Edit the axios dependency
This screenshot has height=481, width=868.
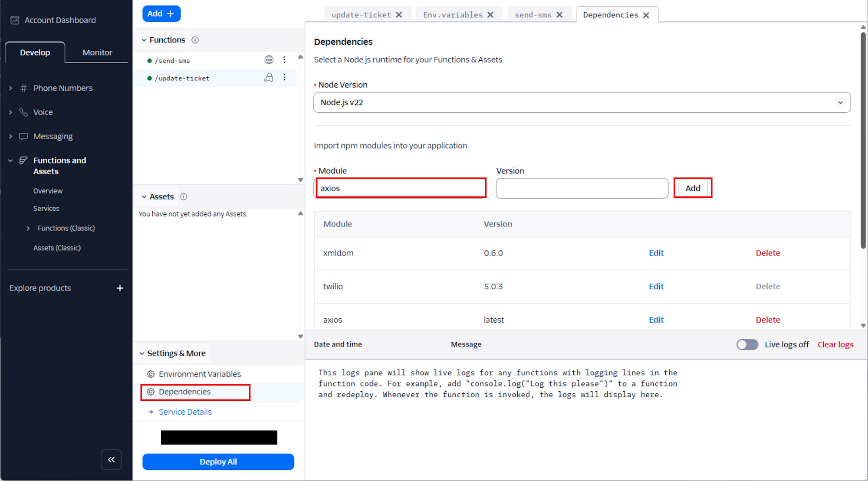pos(656,320)
